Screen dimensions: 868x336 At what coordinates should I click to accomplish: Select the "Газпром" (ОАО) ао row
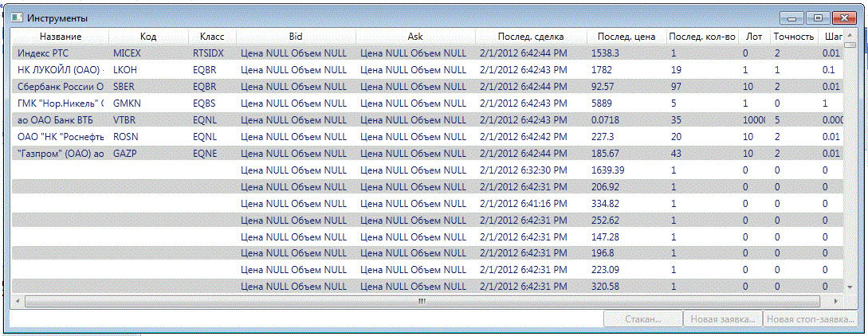pyautogui.click(x=427, y=153)
